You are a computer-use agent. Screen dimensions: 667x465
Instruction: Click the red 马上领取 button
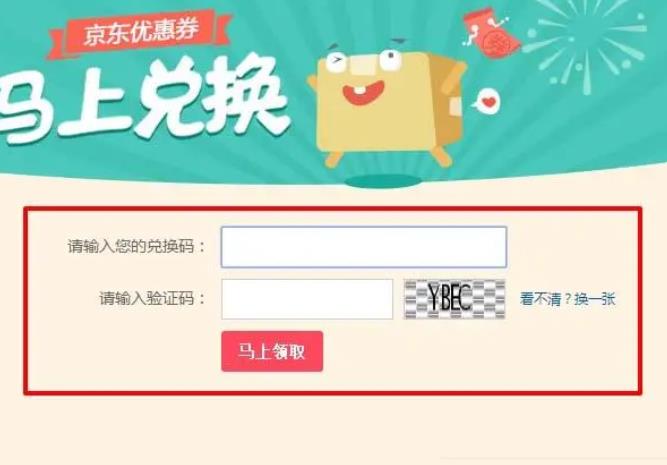272,351
